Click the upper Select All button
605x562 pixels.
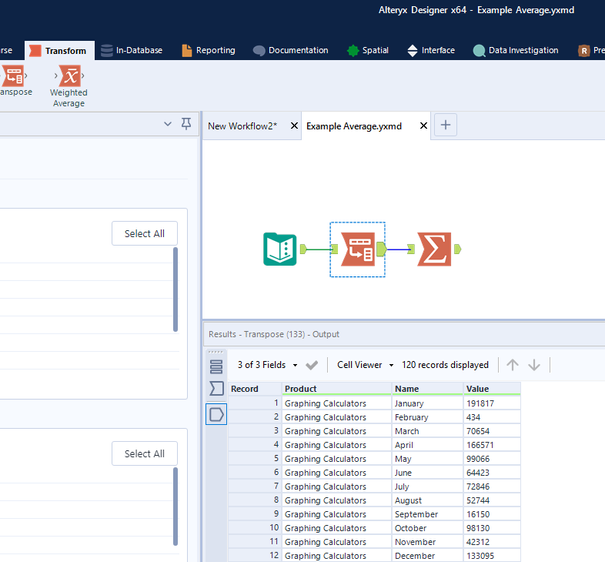click(145, 233)
